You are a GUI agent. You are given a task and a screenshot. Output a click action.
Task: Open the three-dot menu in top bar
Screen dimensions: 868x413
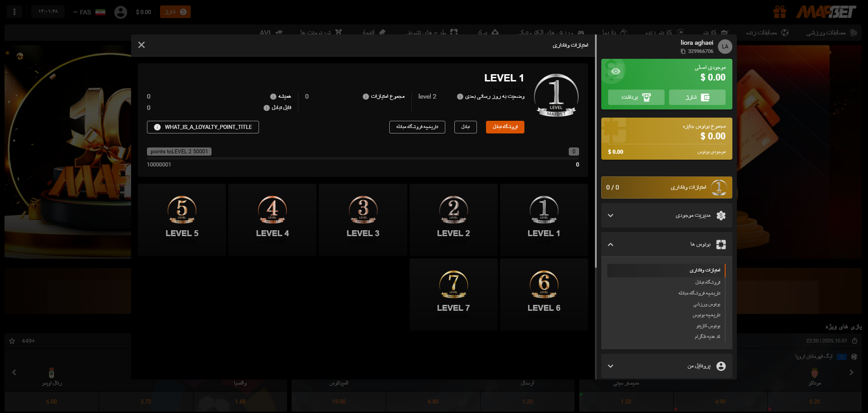(14, 12)
